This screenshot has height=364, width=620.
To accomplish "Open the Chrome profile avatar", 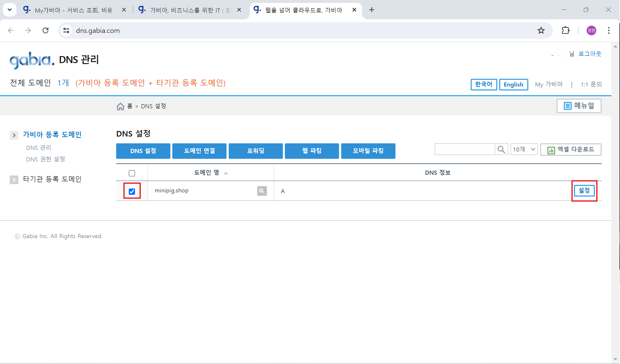I will pyautogui.click(x=591, y=30).
